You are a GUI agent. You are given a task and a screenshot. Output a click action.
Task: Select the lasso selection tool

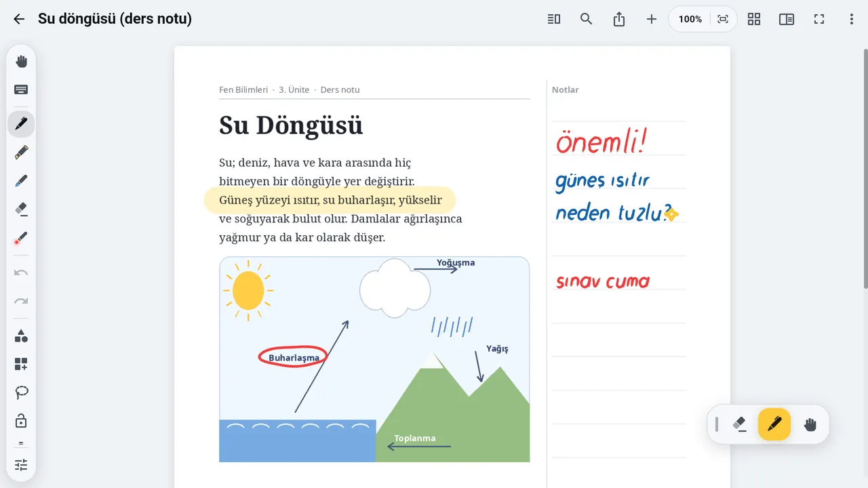click(x=21, y=392)
